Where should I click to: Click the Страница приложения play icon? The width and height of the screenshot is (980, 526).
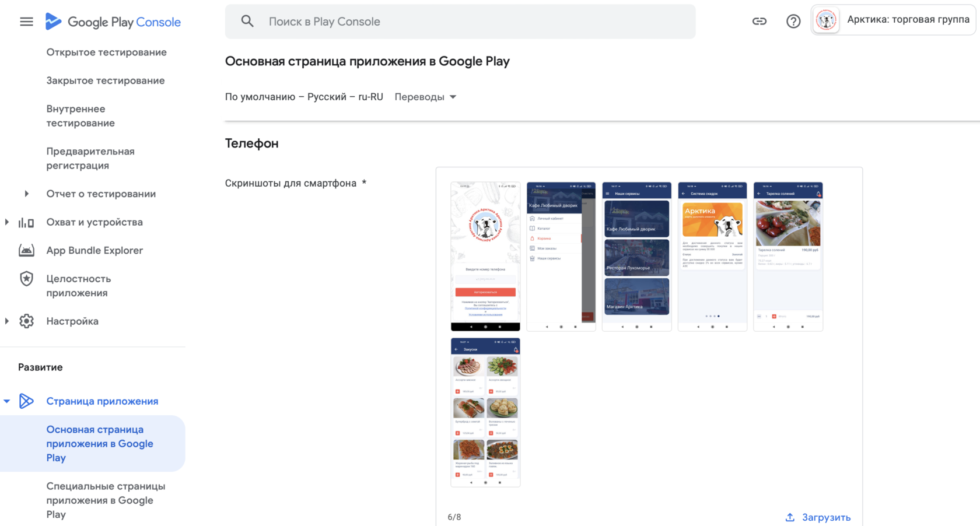pos(26,401)
